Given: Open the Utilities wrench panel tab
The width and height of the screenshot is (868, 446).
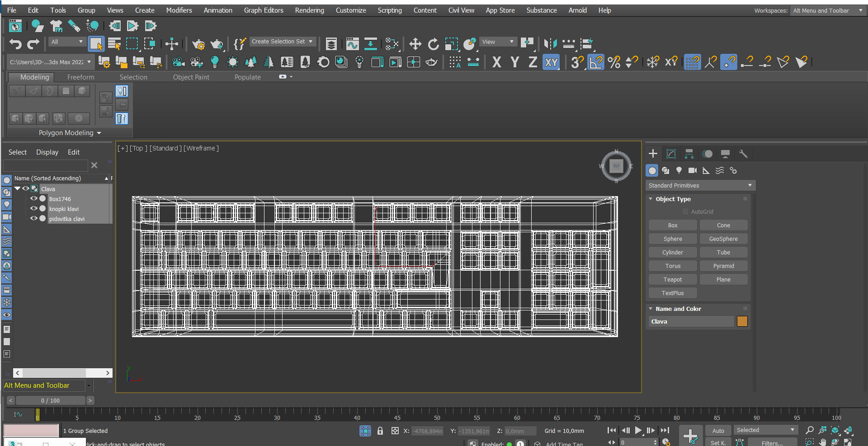Looking at the screenshot, I should coord(743,154).
